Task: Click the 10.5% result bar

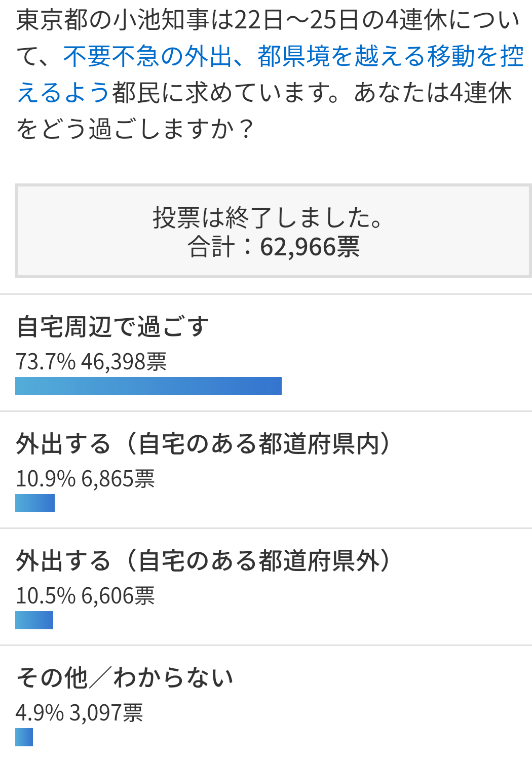Action: pyautogui.click(x=34, y=620)
